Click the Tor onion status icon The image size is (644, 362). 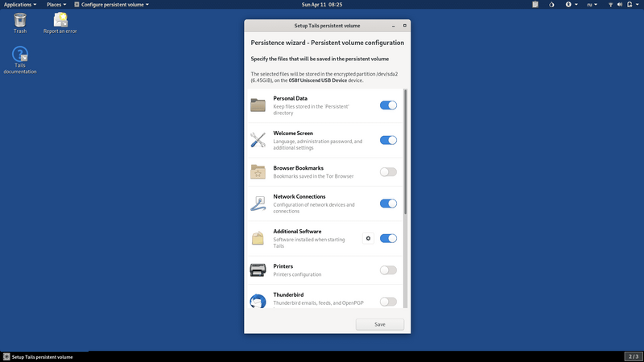pyautogui.click(x=551, y=5)
